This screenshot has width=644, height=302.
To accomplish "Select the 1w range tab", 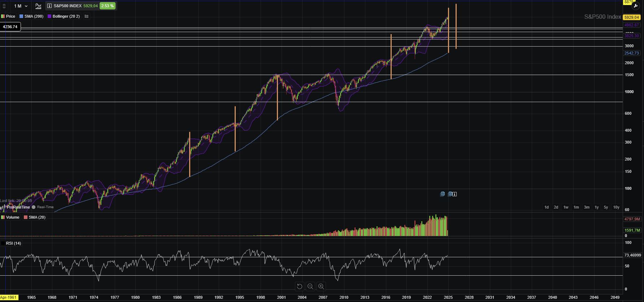I will (566, 207).
